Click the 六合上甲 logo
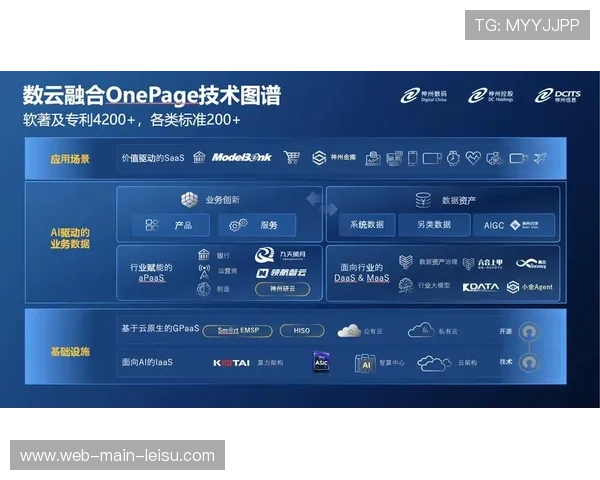Image resolution: width=600 pixels, height=480 pixels. point(483,263)
